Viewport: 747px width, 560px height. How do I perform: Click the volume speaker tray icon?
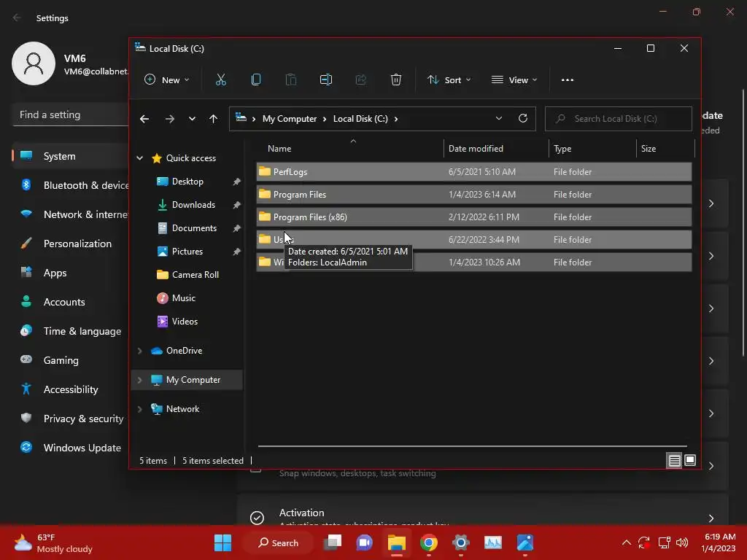pyautogui.click(x=682, y=542)
